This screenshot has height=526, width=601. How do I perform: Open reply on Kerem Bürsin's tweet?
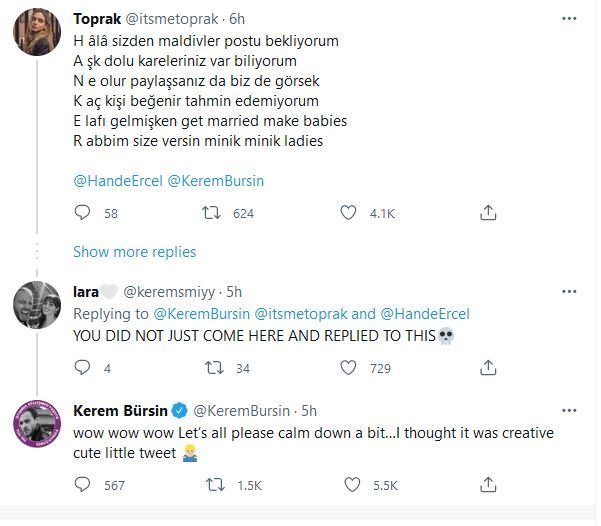83,485
